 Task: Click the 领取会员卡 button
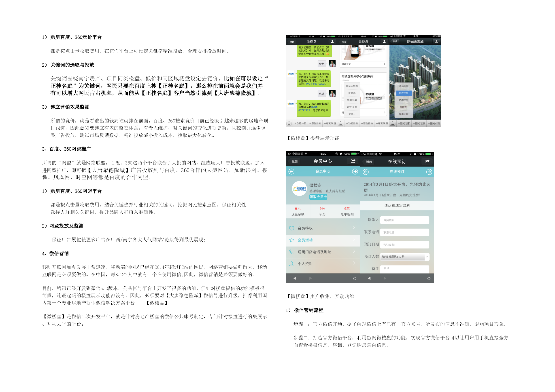click(x=318, y=197)
